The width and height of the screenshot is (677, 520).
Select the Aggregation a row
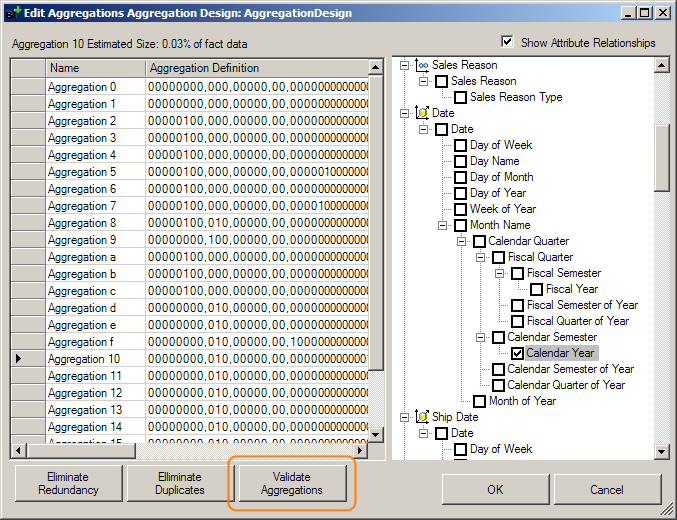(190, 257)
